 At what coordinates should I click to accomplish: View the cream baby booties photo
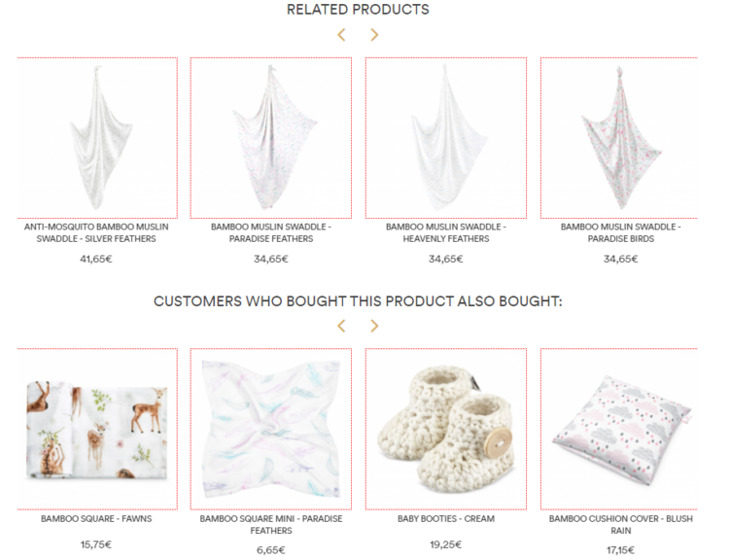point(446,429)
